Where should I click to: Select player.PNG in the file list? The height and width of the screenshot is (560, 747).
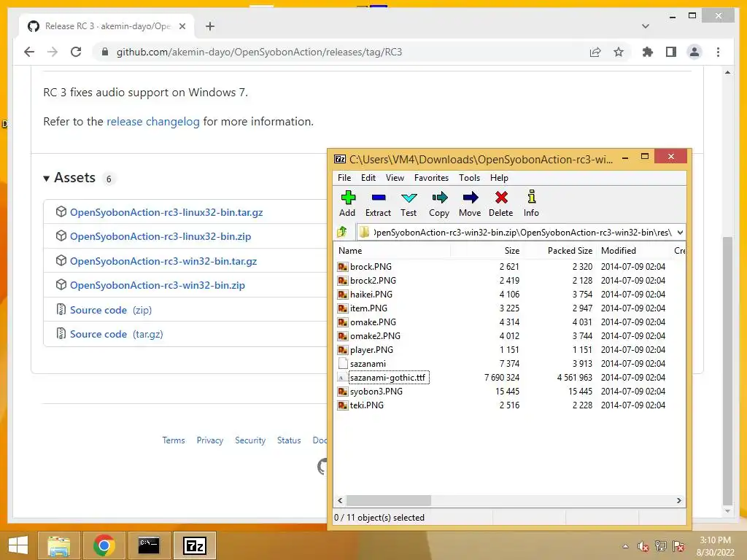[x=371, y=350]
